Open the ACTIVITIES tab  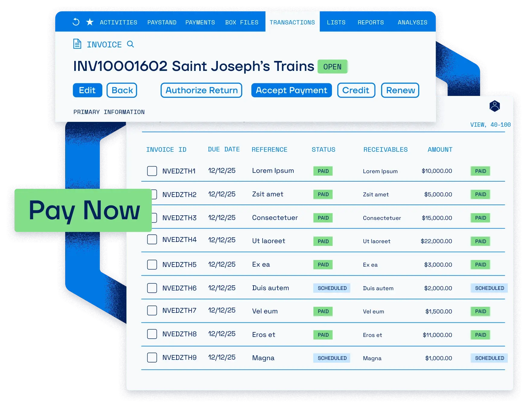[x=119, y=22]
